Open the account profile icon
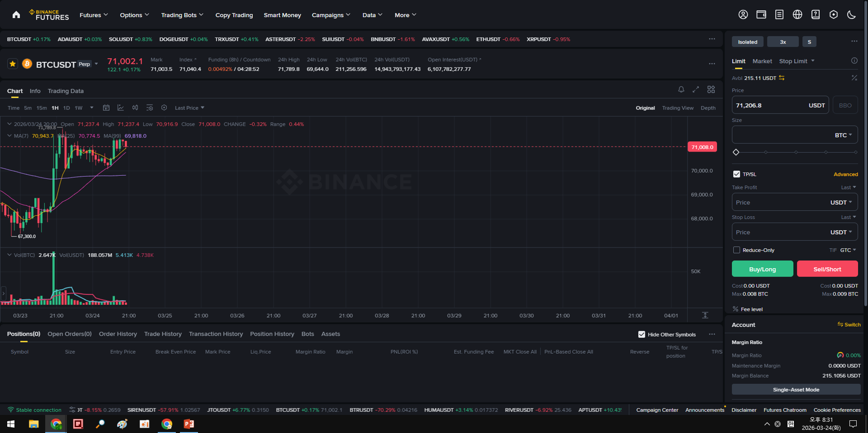This screenshot has width=868, height=433. point(743,15)
